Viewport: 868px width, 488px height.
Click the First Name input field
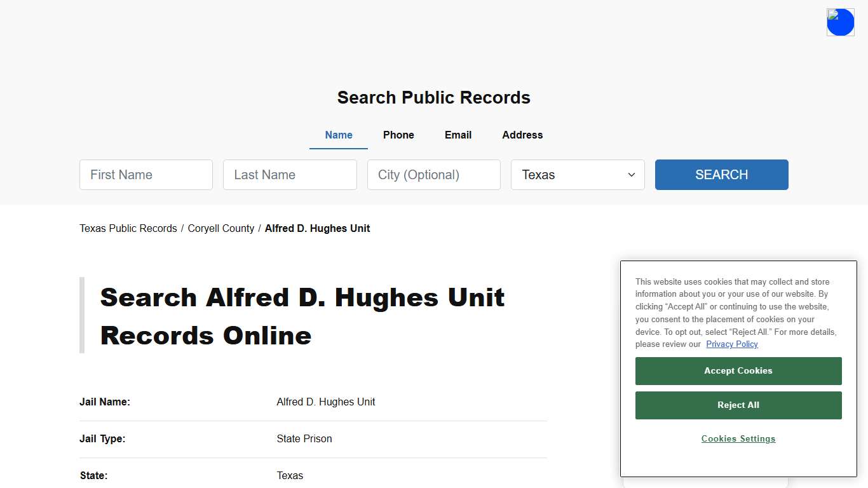coord(146,175)
